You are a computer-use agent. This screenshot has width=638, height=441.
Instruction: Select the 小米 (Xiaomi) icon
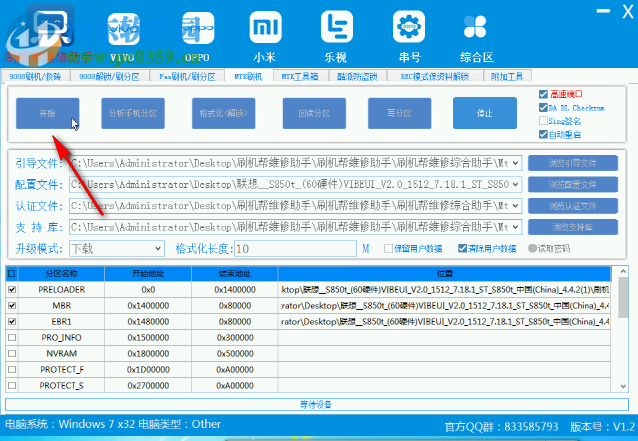click(x=265, y=27)
